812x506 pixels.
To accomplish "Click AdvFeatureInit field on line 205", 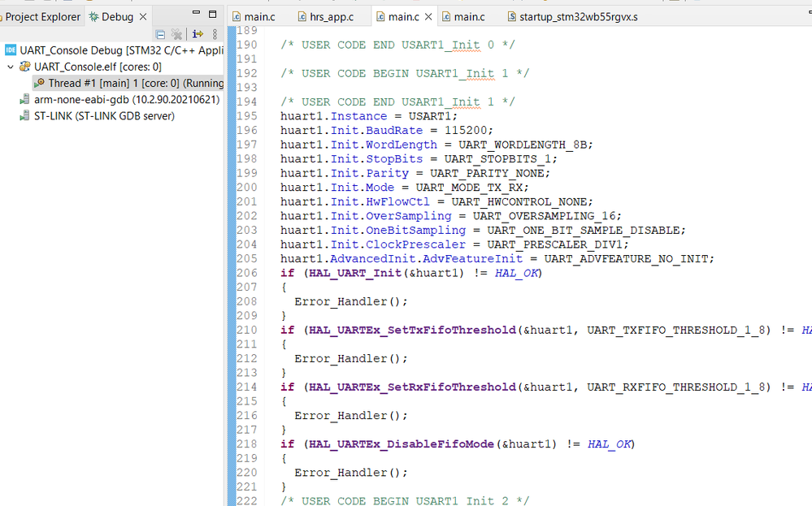I will point(472,259).
